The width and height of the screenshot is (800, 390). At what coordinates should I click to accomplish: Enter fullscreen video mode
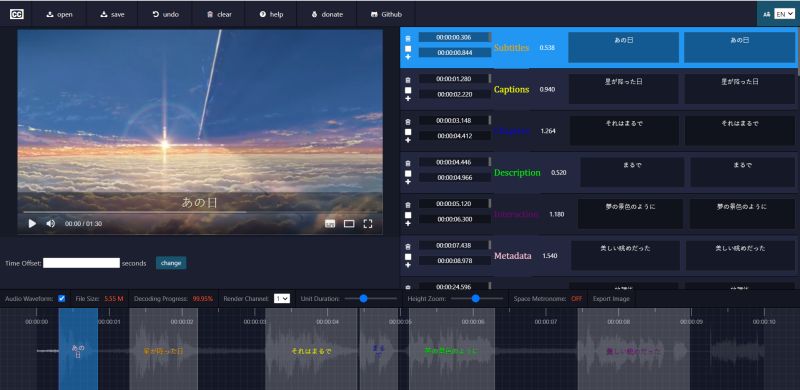click(x=368, y=224)
